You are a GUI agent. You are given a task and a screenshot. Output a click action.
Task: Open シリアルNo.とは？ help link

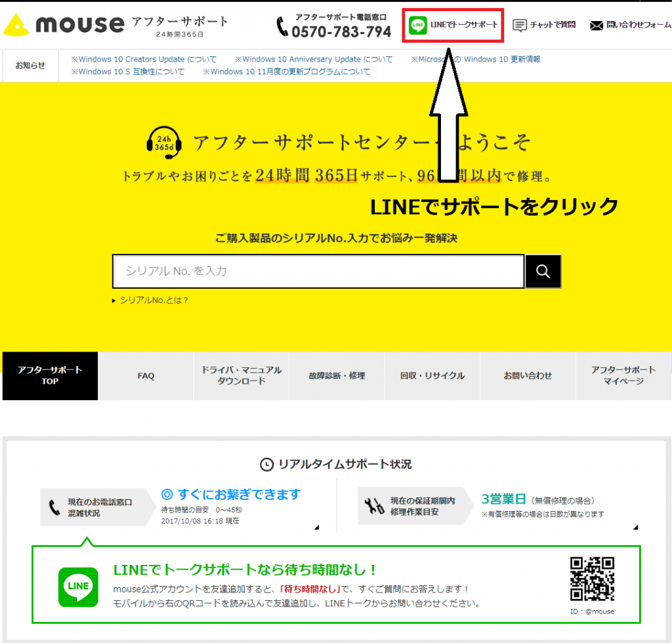point(154,300)
